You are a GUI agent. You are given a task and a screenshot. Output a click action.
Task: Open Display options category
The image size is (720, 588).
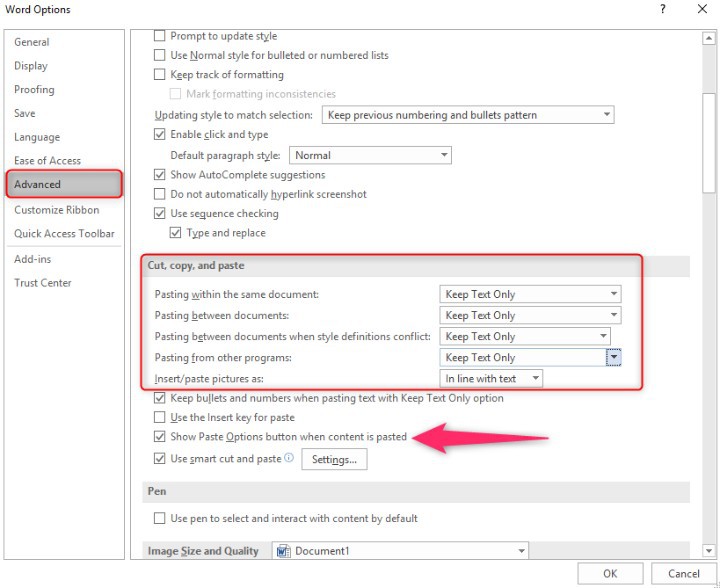31,66
